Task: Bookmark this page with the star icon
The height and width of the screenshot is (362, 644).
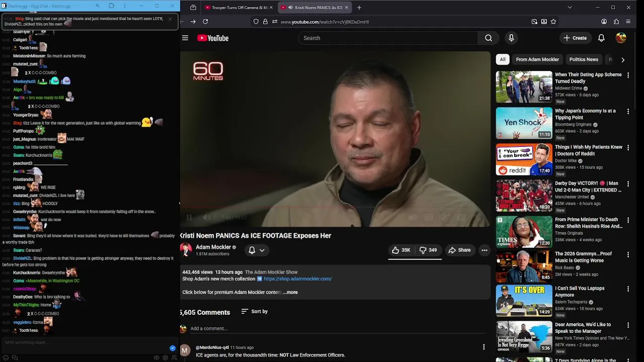Action: click(x=553, y=22)
